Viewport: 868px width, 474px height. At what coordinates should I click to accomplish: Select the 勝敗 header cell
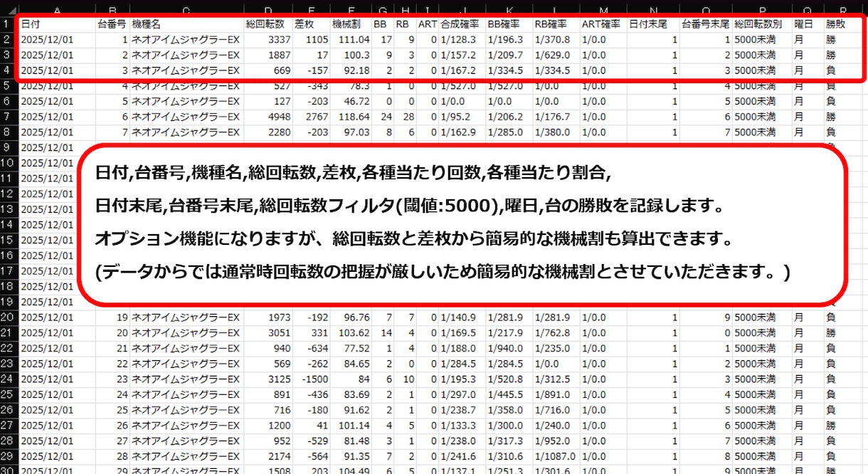point(842,23)
